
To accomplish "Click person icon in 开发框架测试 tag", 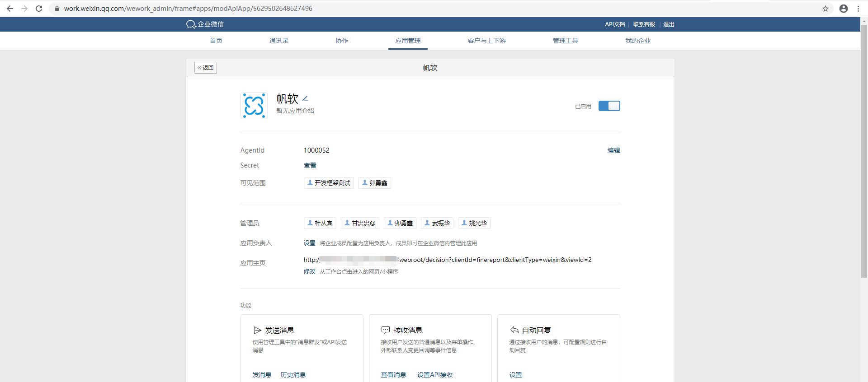I will [310, 182].
